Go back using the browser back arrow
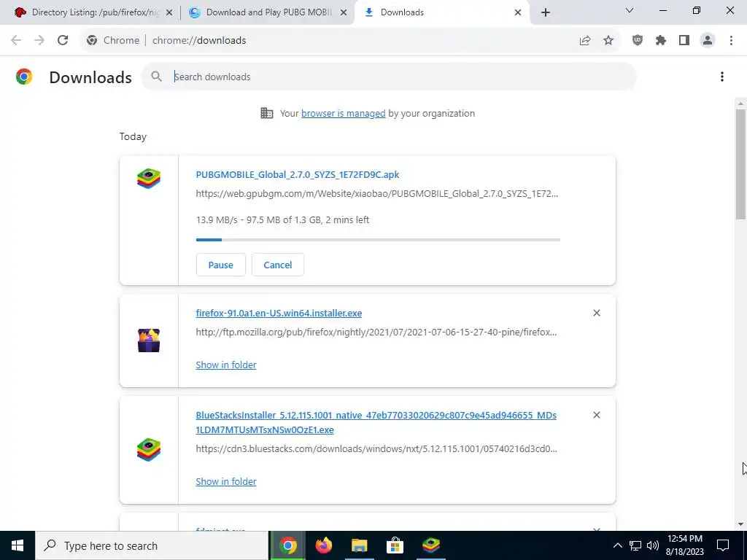 click(16, 41)
